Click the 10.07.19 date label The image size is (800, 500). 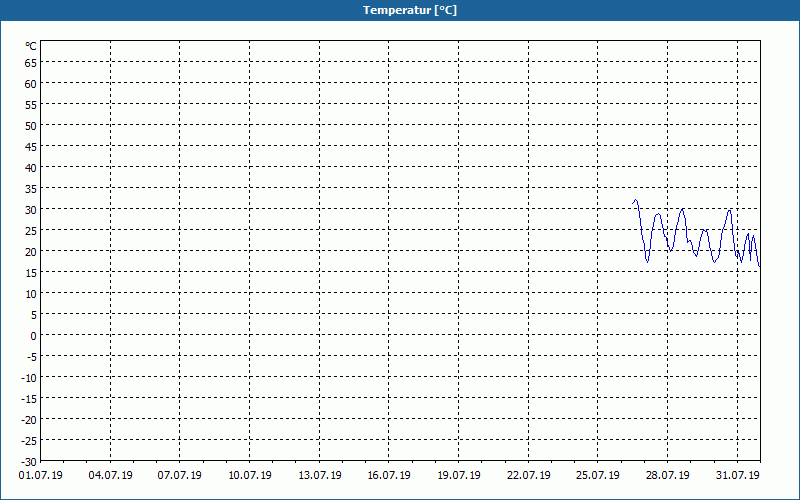249,476
